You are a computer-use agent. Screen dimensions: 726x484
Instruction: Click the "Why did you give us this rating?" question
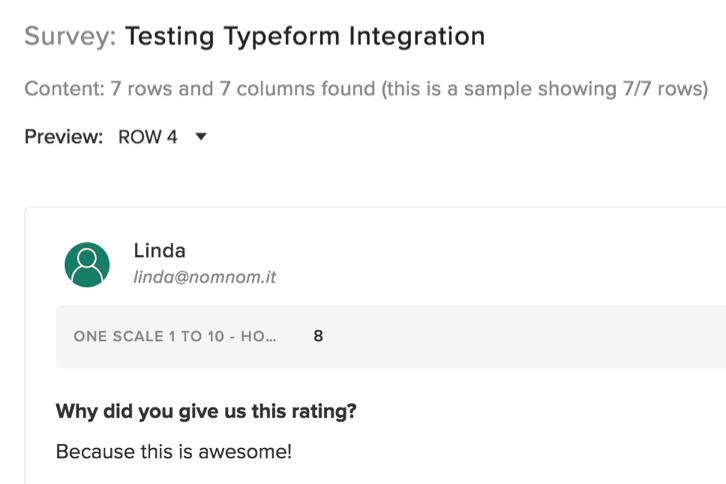click(206, 411)
